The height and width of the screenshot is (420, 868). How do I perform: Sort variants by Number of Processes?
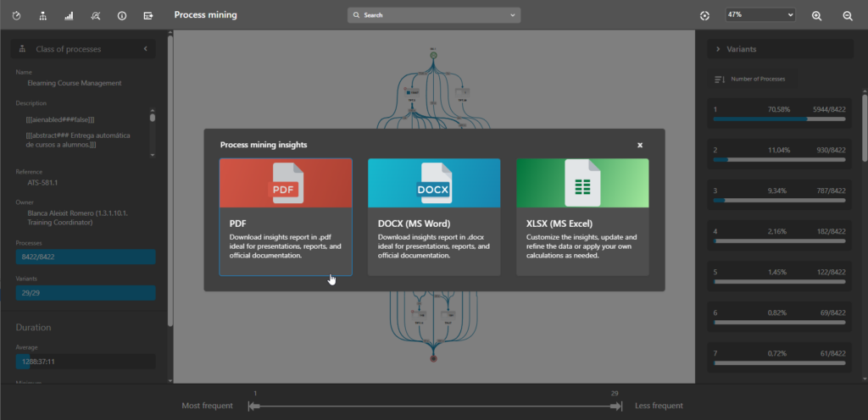point(751,79)
